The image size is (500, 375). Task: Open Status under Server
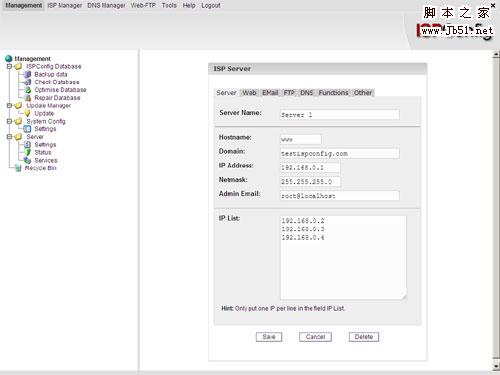(x=43, y=152)
